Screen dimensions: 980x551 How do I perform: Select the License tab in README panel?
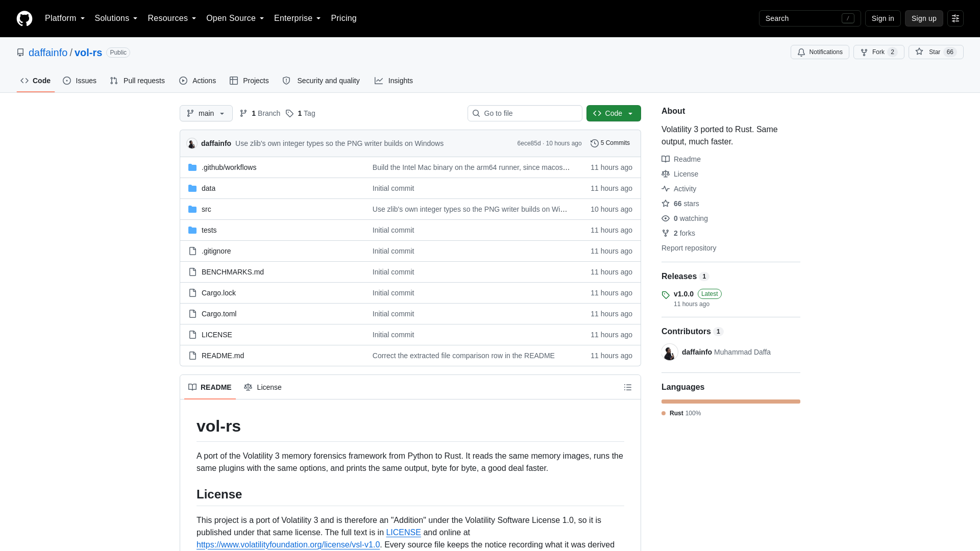(x=263, y=387)
